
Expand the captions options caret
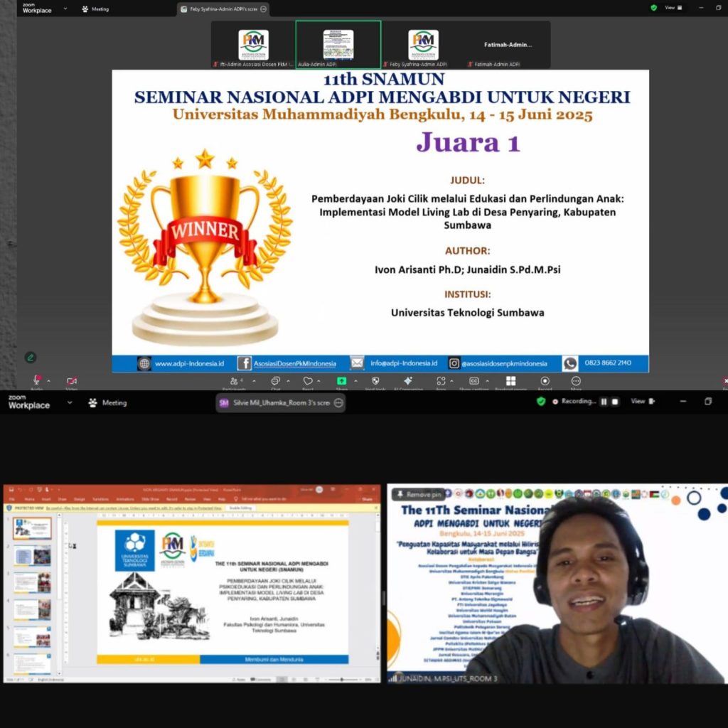point(487,381)
